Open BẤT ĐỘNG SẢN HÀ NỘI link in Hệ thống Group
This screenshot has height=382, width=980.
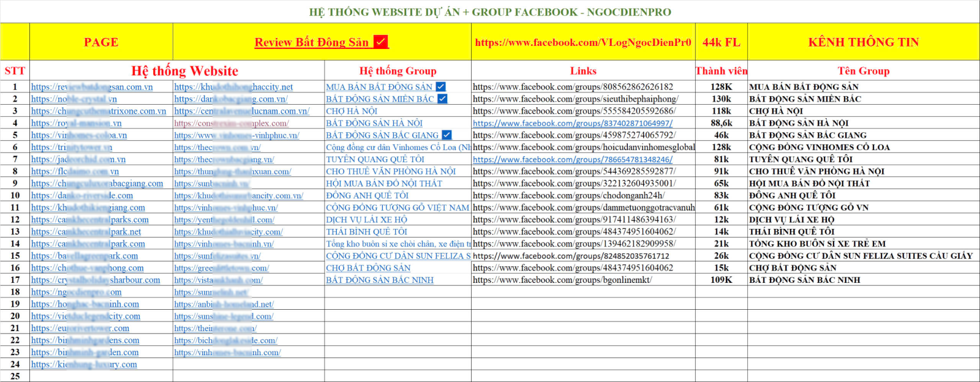[x=374, y=123]
